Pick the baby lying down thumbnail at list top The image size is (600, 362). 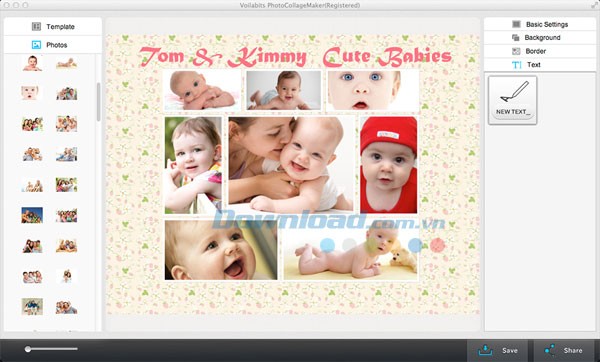point(67,63)
